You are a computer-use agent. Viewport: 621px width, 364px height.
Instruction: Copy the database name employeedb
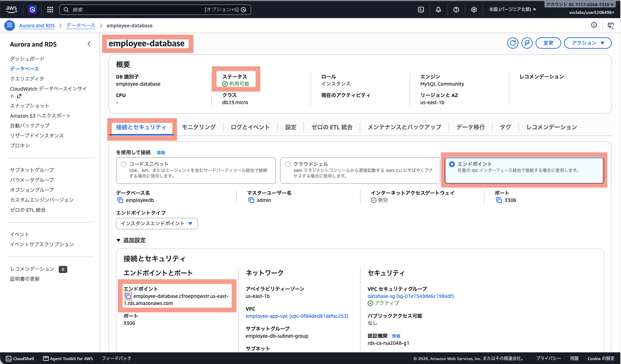pos(120,200)
